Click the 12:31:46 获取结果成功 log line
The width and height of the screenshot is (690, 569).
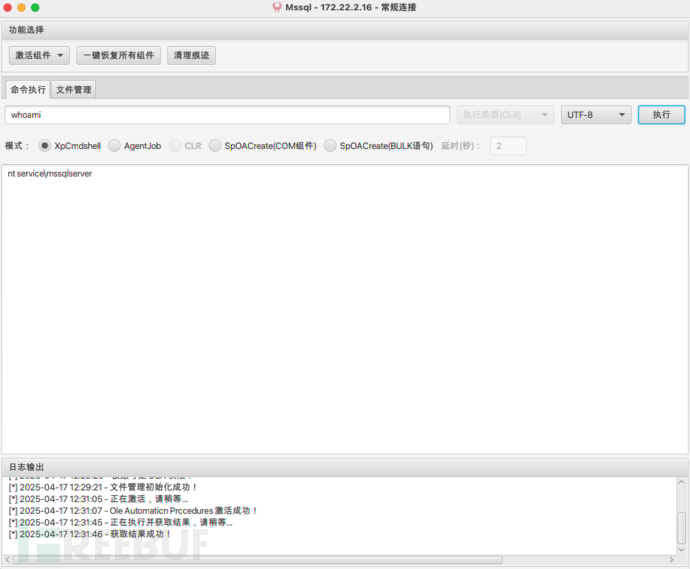pos(90,534)
